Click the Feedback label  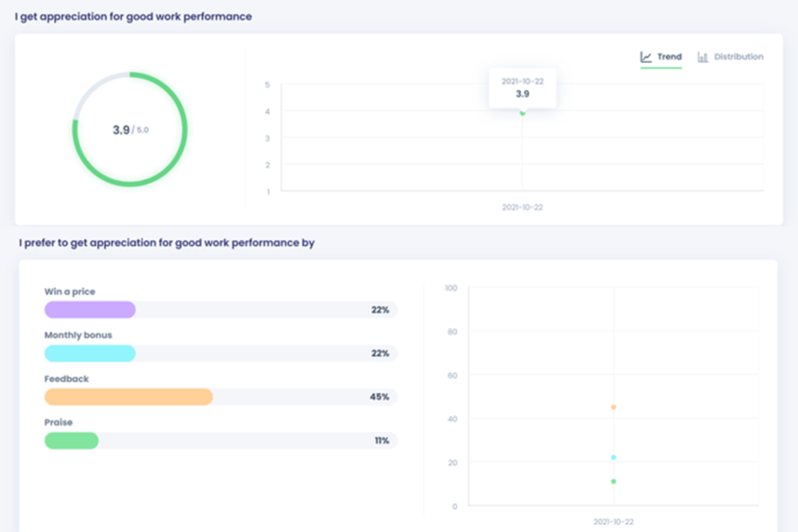coord(66,379)
